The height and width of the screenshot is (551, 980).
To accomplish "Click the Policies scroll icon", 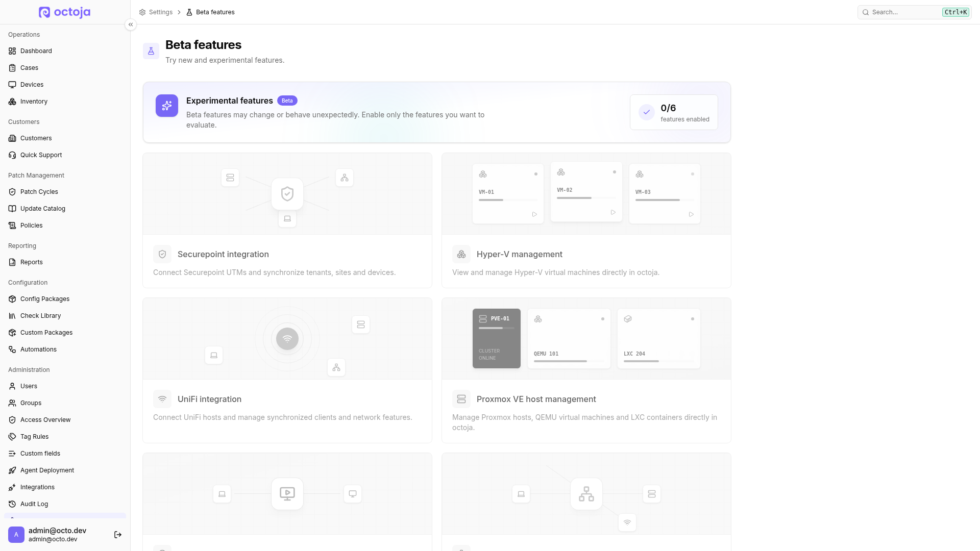I will pos(12,226).
